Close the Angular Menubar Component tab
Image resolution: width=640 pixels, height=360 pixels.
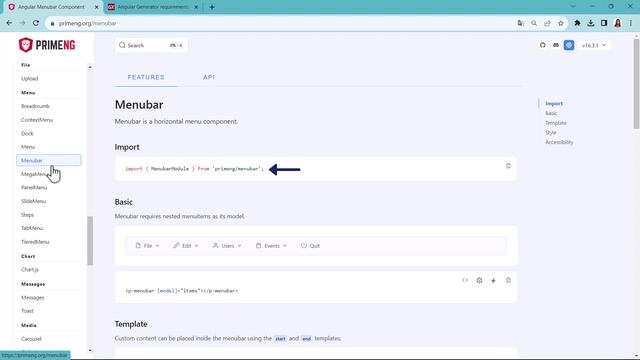(97, 7)
